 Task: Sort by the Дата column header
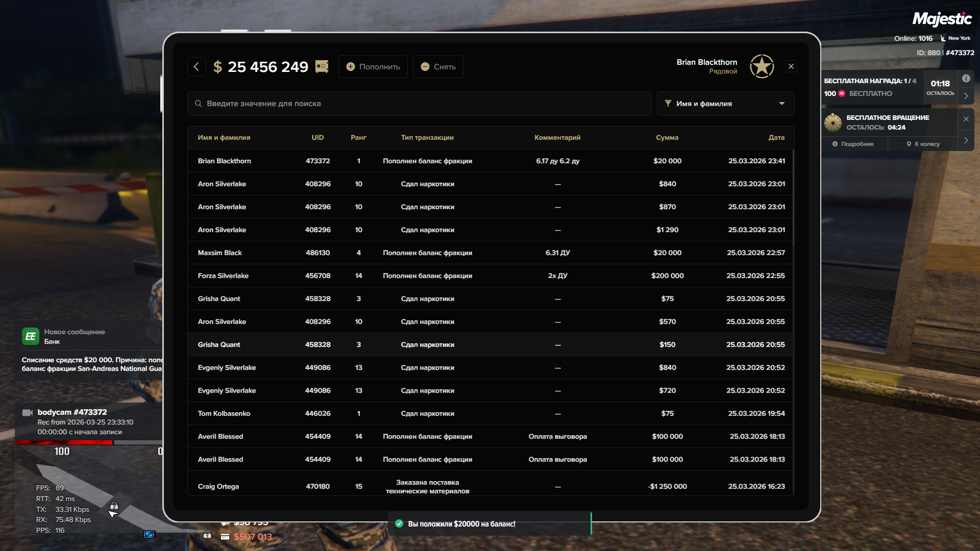tap(776, 138)
